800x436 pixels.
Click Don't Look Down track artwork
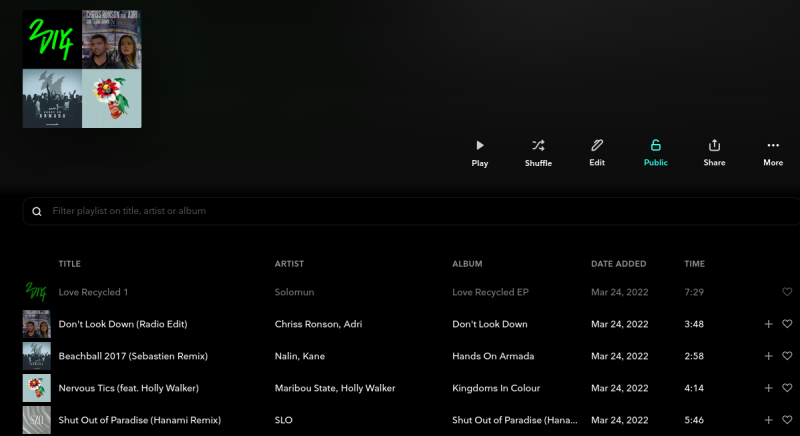tap(36, 324)
